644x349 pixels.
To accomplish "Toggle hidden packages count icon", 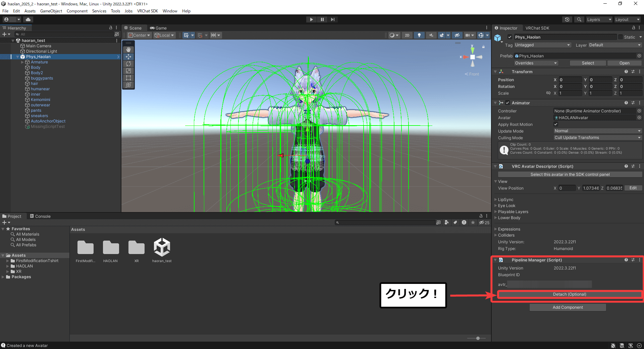I will pos(484,222).
